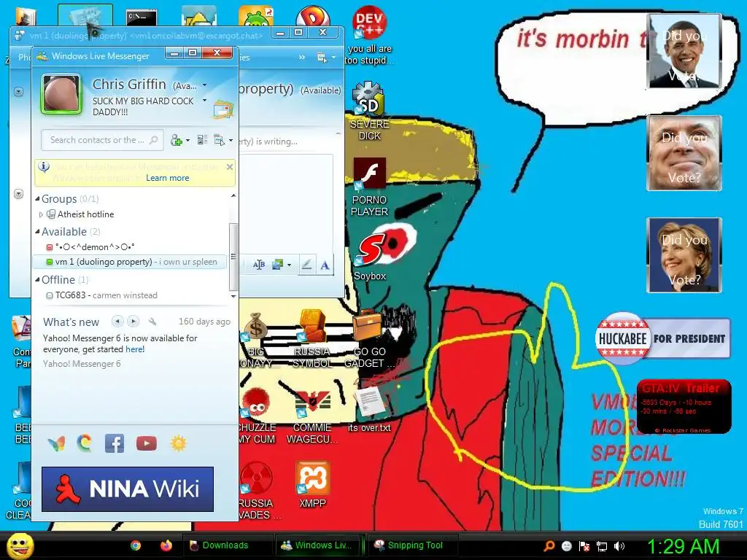747x560 pixels.
Task: Click the 'here' link in What's new
Action: pyautogui.click(x=135, y=349)
